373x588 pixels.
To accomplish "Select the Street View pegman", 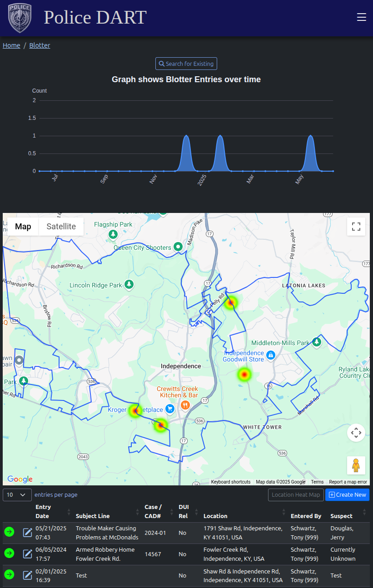I will (x=356, y=465).
